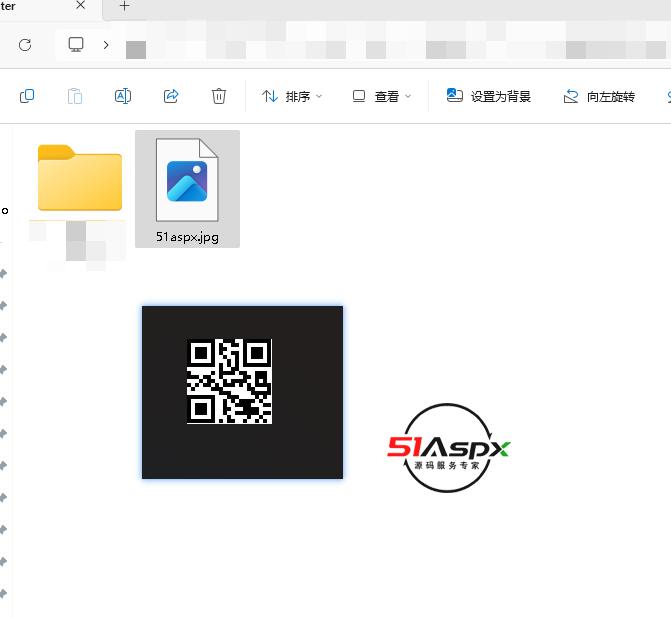Click the 51aspx.jpg file name label
671x618 pixels.
[187, 237]
